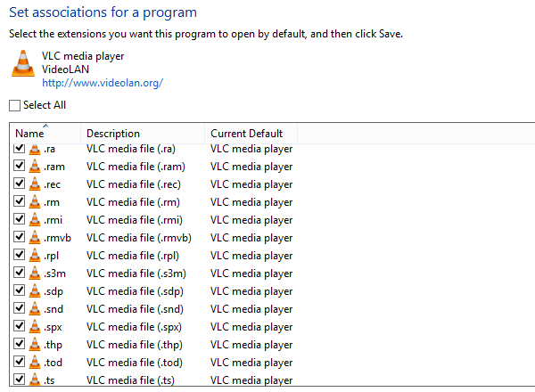Screen dimensions: 535x392
Task: Click the cone icon for .ra
Action: point(35,150)
